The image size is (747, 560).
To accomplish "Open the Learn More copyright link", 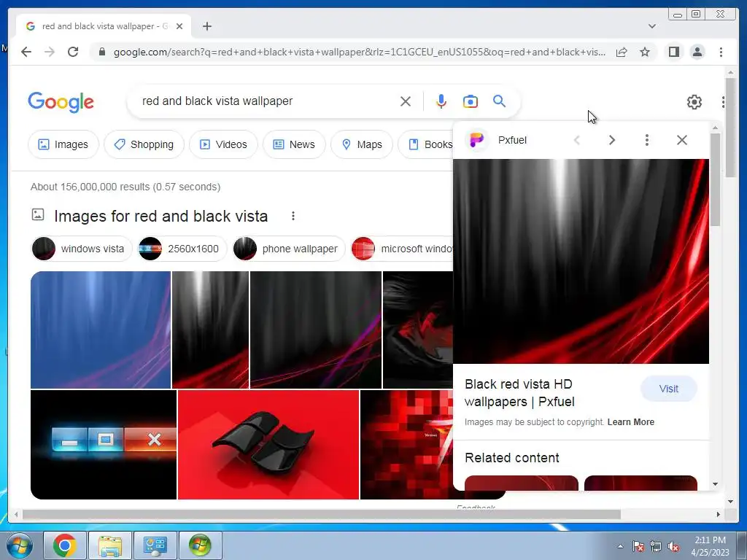I will click(631, 422).
